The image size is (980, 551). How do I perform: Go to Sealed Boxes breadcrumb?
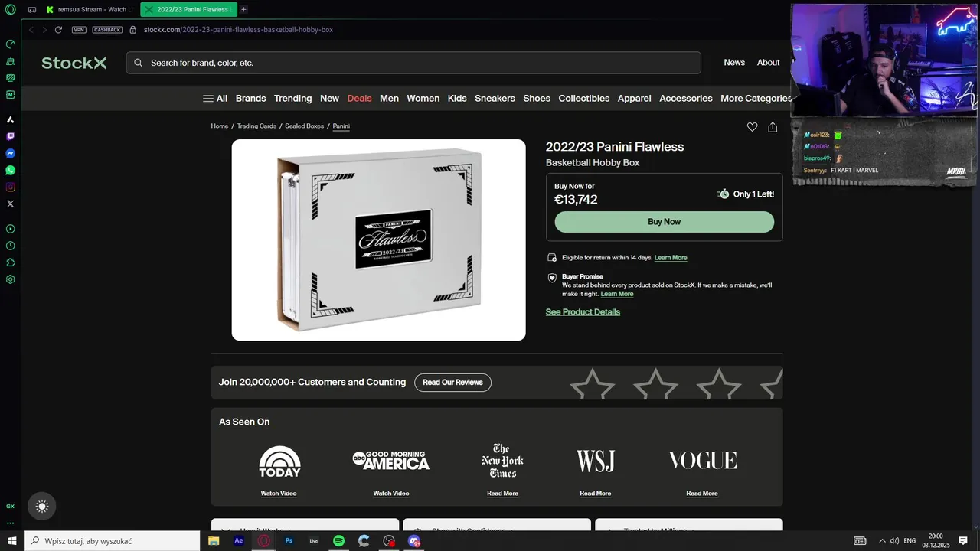pyautogui.click(x=305, y=126)
